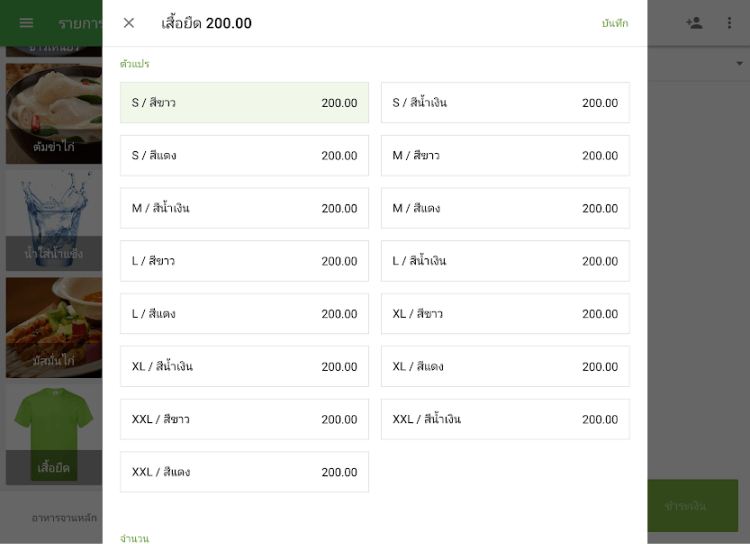
Task: Expand the ticket dropdown arrow
Action: point(740,64)
